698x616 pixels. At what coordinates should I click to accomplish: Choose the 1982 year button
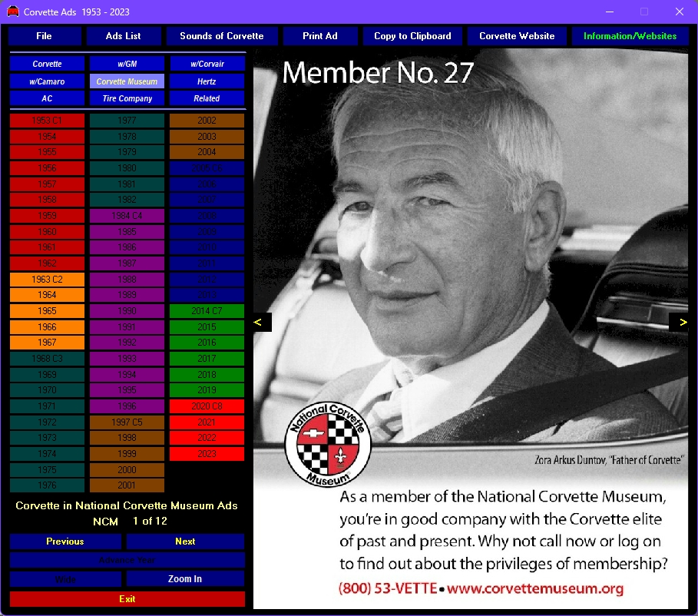tap(127, 200)
